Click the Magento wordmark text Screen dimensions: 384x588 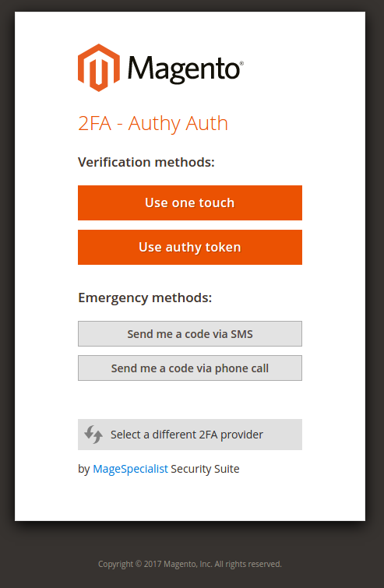click(x=183, y=70)
